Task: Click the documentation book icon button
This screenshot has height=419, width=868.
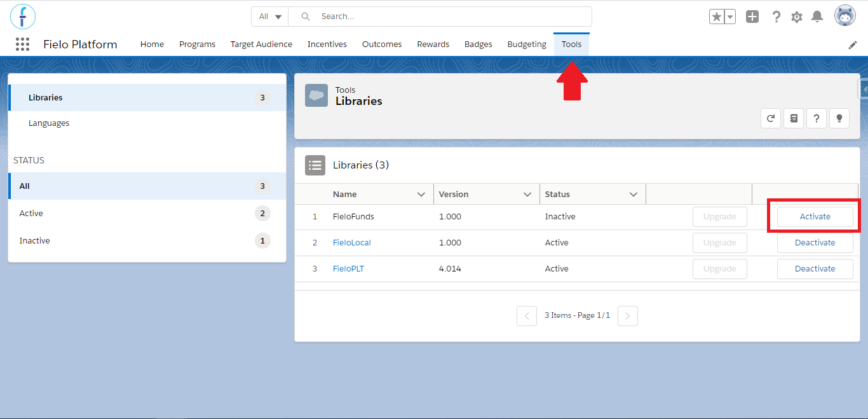Action: point(794,118)
